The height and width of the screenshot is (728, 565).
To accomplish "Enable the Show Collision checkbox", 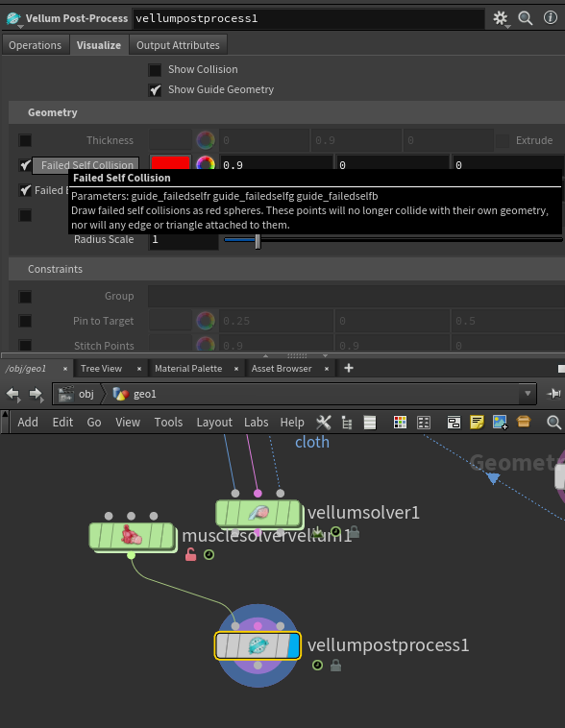I will (155, 70).
